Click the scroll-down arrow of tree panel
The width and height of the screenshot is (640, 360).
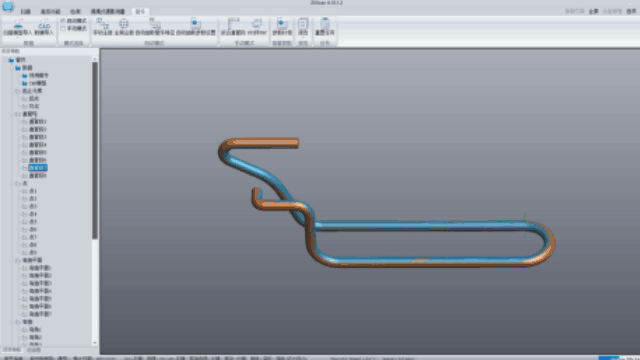click(95, 343)
